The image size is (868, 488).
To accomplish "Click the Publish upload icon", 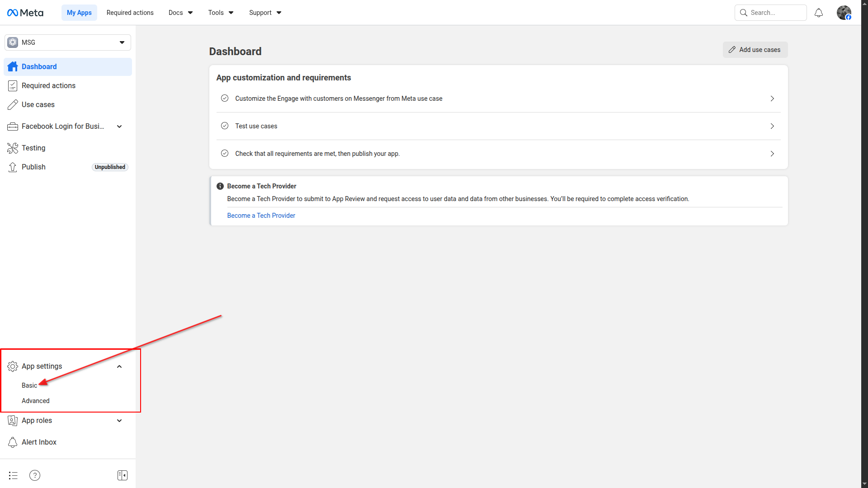I will (x=13, y=167).
